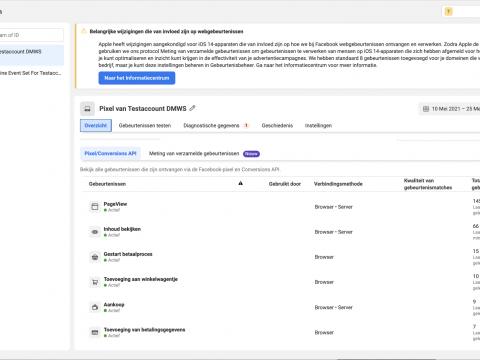This screenshot has height=360, width=480.
Task: Switch to the Gebeurtenissen testen tab
Action: (145, 125)
